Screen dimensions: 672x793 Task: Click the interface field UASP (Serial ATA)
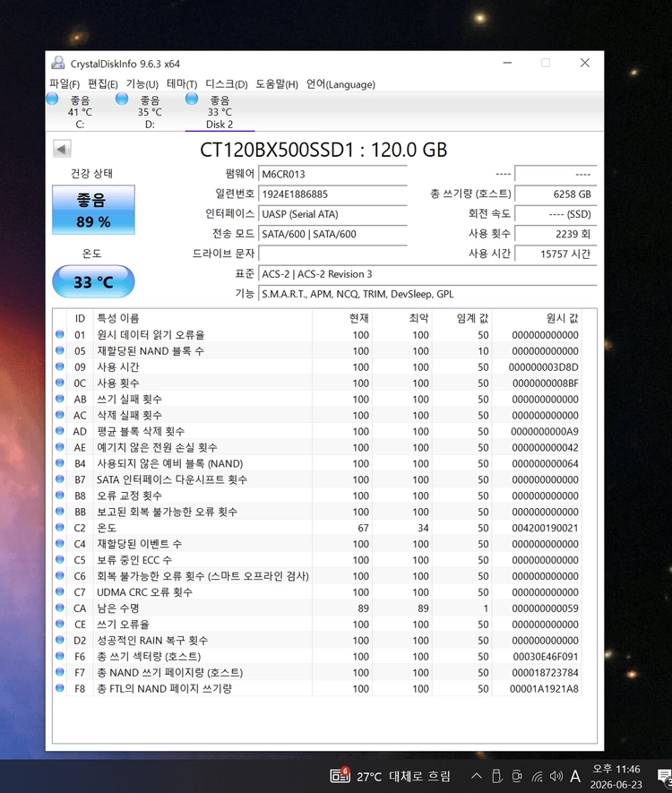[x=332, y=214]
